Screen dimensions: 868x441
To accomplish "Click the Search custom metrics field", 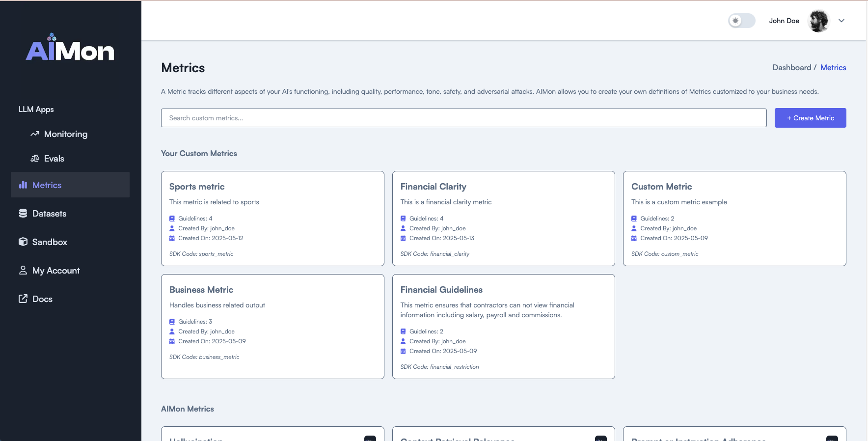I will point(463,118).
